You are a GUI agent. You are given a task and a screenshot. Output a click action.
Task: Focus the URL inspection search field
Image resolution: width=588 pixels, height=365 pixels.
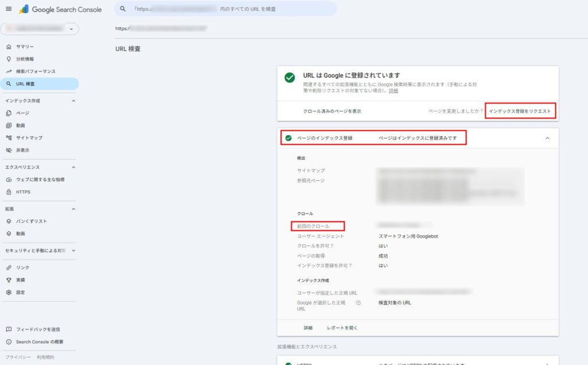pyautogui.click(x=225, y=9)
